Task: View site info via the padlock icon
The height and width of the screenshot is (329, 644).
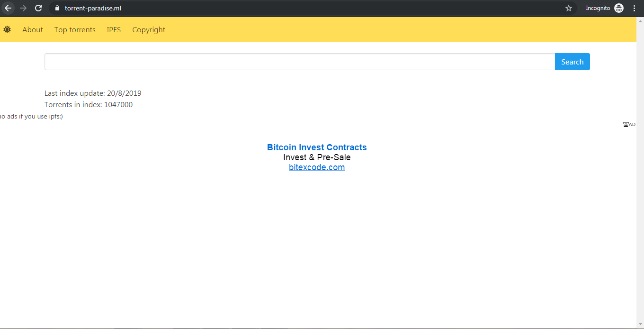Action: (57, 8)
